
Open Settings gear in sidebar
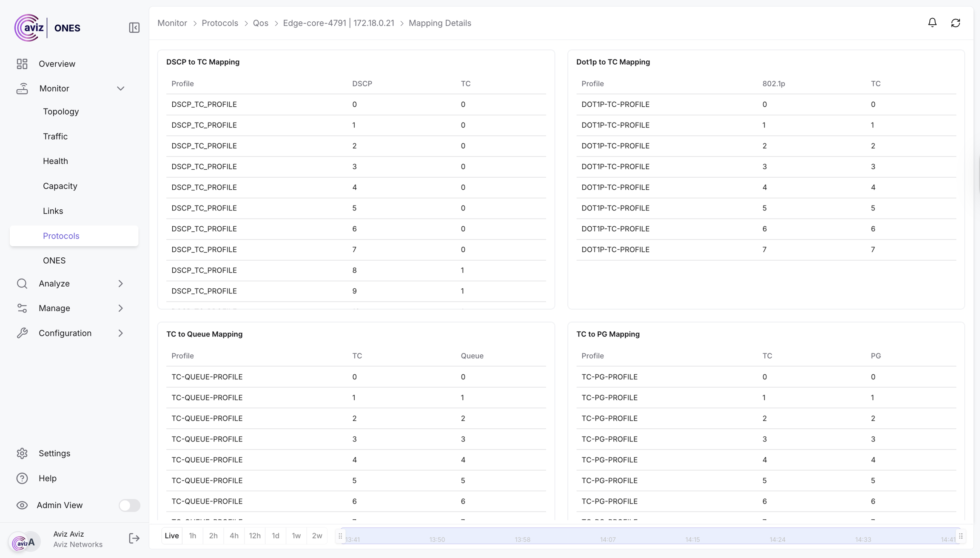pos(22,453)
